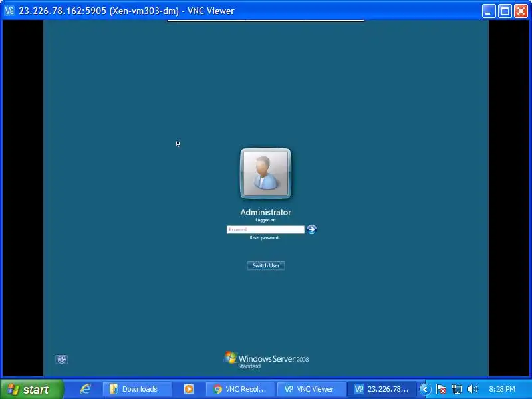Viewport: 532px width, 399px height.
Task: Open the VNC Viewer title bar icon menu
Action: 9,11
